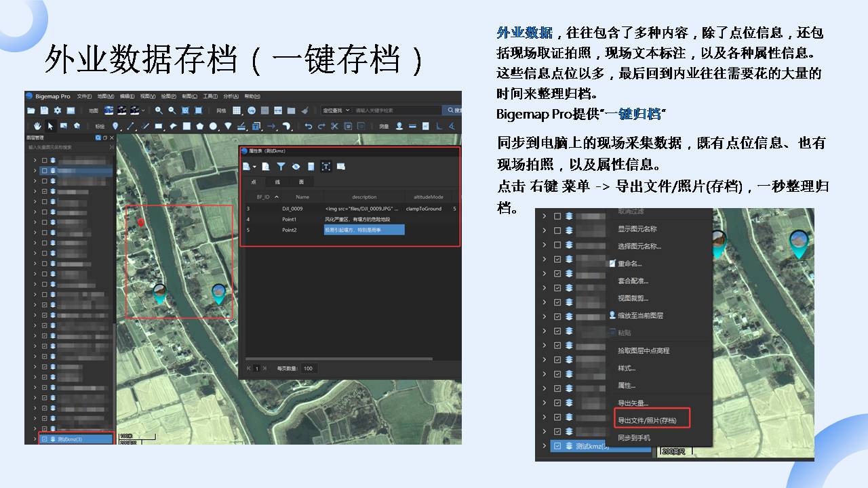Select the circle drawing tool
The image size is (868, 488).
click(x=214, y=125)
